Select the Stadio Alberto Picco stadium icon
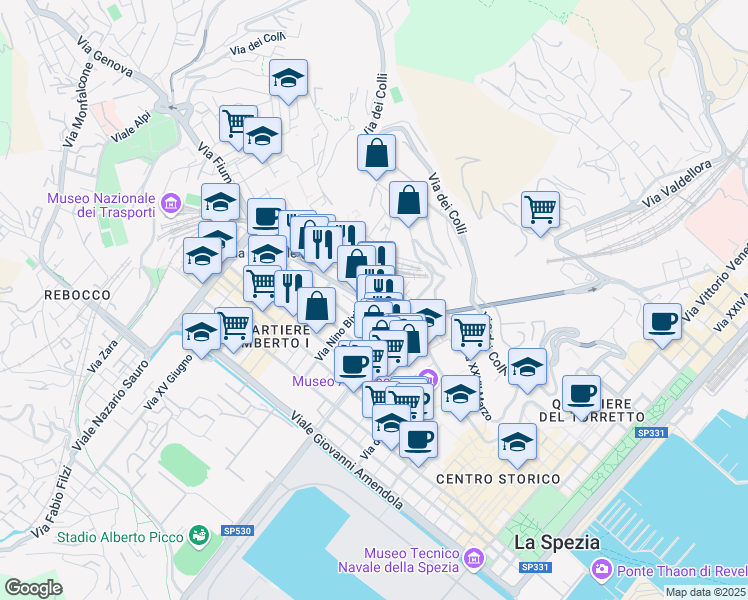 pyautogui.click(x=199, y=536)
